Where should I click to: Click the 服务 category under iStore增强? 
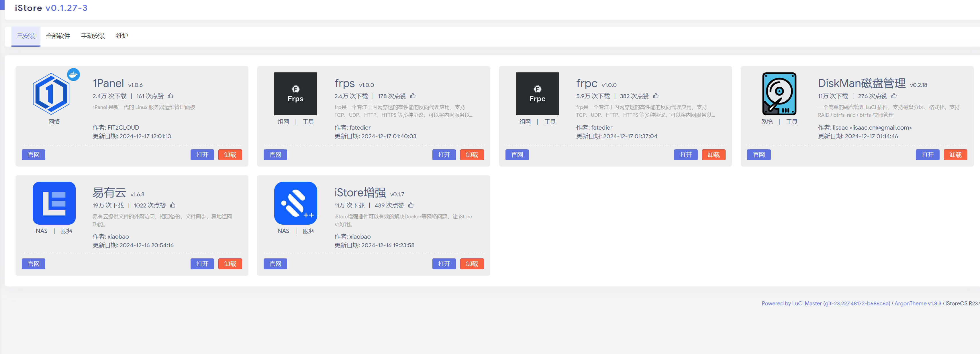tap(308, 231)
